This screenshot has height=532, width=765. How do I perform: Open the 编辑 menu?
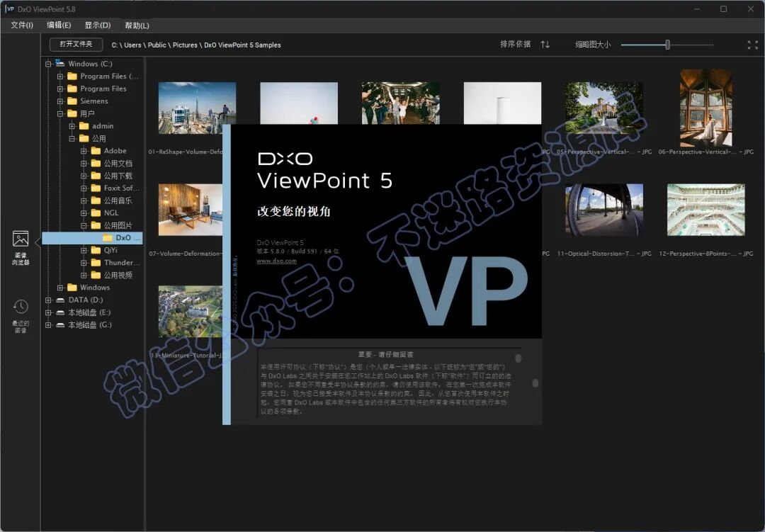(59, 25)
